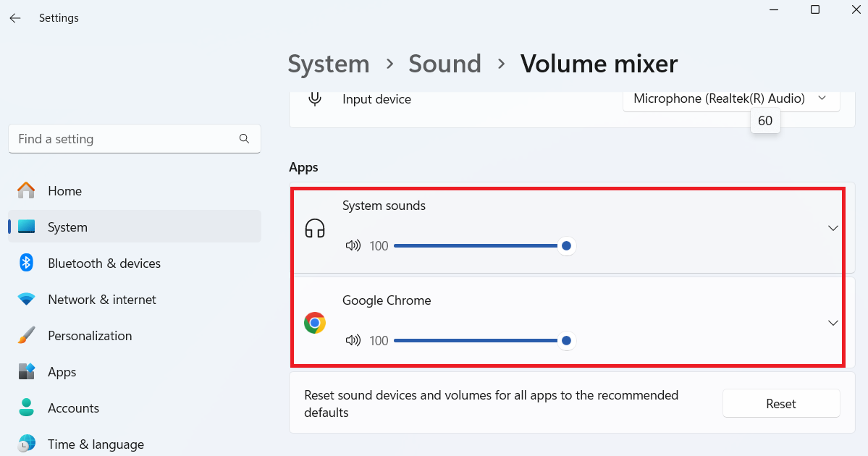868x456 pixels.
Task: Click the Time & language globe icon
Action: pyautogui.click(x=26, y=444)
